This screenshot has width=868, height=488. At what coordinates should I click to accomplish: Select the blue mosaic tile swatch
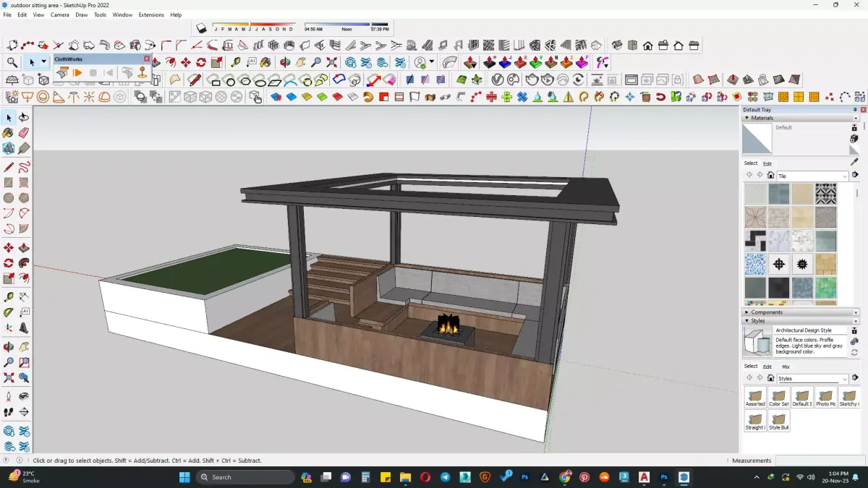[x=755, y=264]
